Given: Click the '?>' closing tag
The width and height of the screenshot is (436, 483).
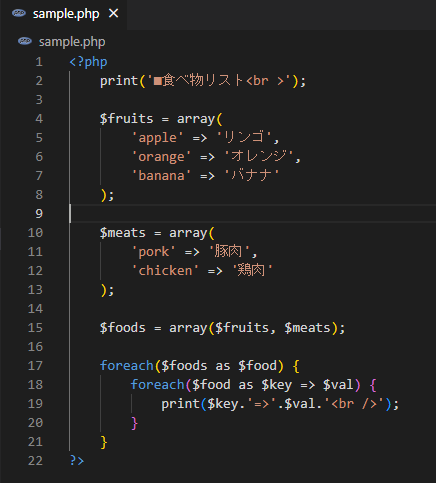Looking at the screenshot, I should [77, 461].
